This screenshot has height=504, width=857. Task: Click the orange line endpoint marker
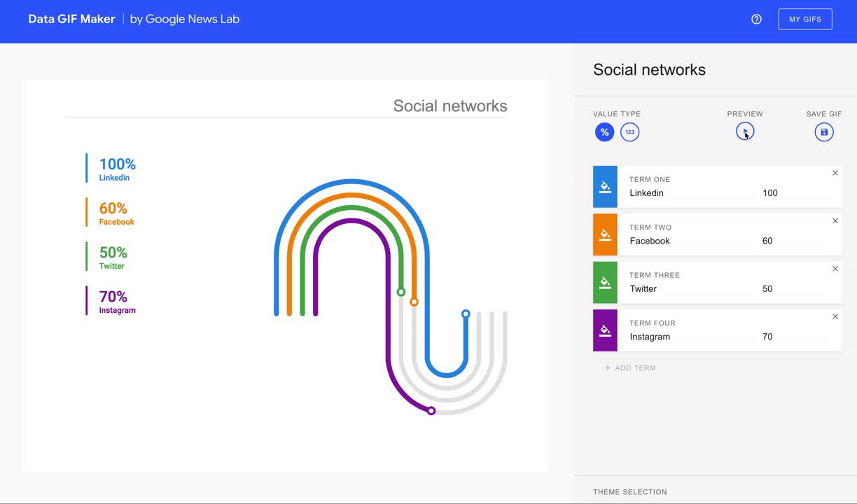(x=414, y=302)
